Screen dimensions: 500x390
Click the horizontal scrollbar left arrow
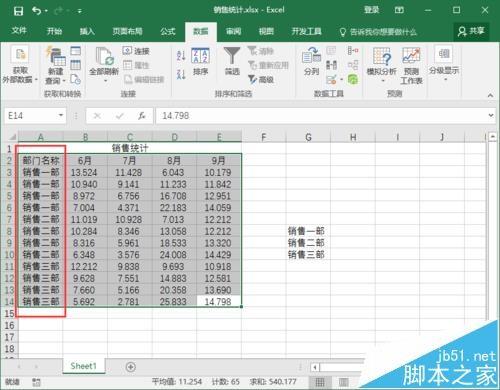pyautogui.click(x=315, y=367)
